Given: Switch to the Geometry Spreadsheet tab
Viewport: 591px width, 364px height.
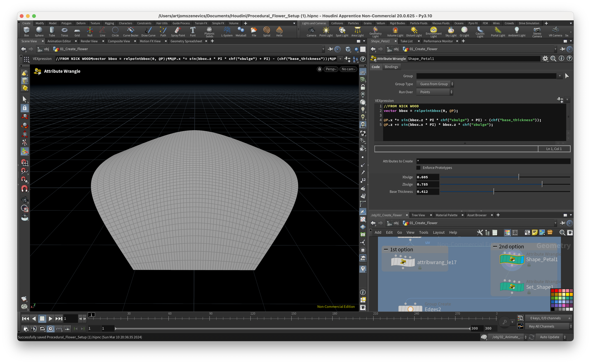Looking at the screenshot, I should point(186,41).
